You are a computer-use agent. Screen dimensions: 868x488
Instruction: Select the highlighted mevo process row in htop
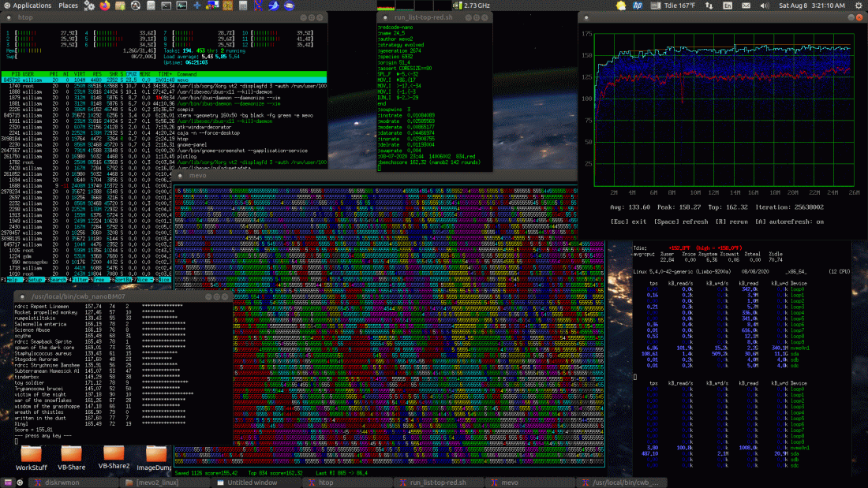164,80
